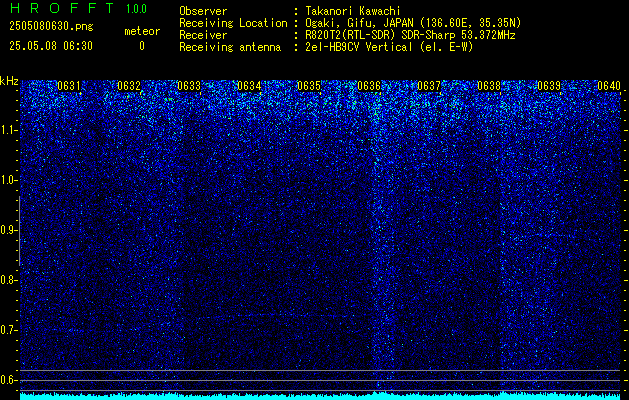Click the meteor label
The height and width of the screenshot is (400, 629).
(142, 31)
